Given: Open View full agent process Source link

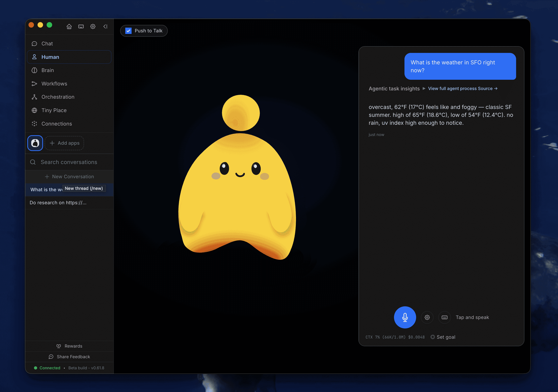Looking at the screenshot, I should point(463,89).
